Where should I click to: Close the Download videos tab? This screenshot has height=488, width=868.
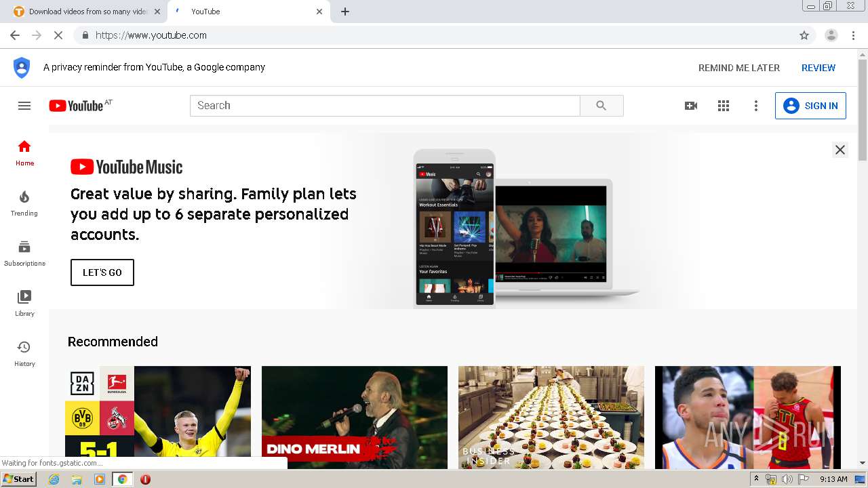[157, 12]
